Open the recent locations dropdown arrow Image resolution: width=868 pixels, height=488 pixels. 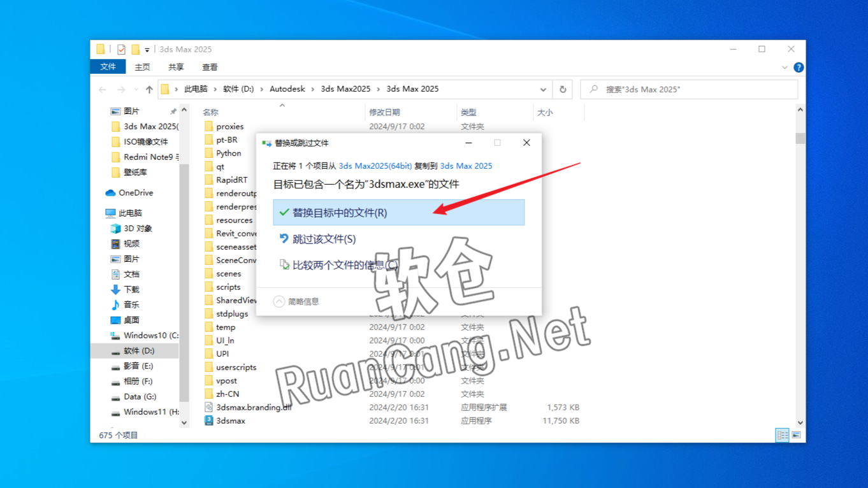click(x=136, y=90)
